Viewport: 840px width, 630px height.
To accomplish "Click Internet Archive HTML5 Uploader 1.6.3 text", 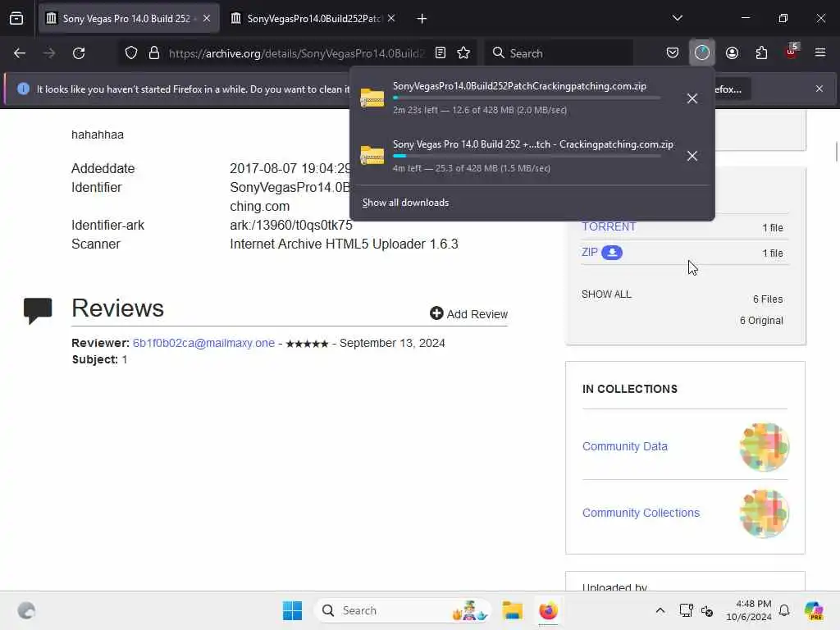I will [344, 244].
